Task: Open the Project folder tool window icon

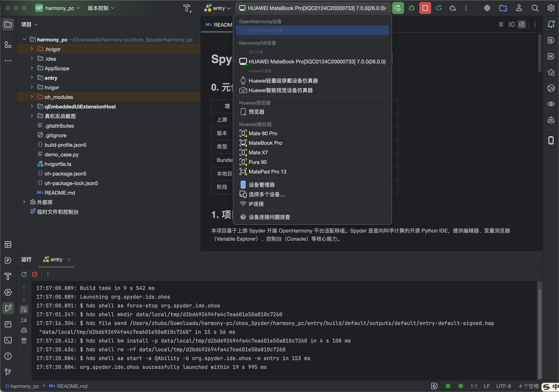Action: (x=8, y=24)
